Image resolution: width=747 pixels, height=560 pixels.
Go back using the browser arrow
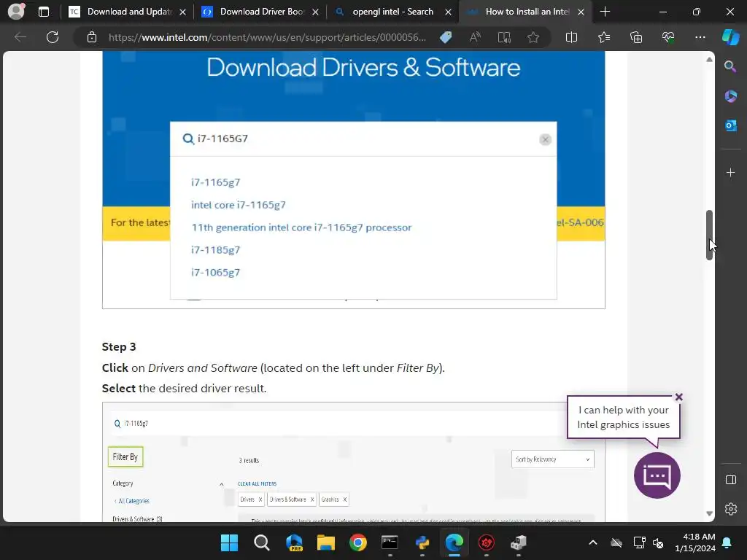(20, 37)
